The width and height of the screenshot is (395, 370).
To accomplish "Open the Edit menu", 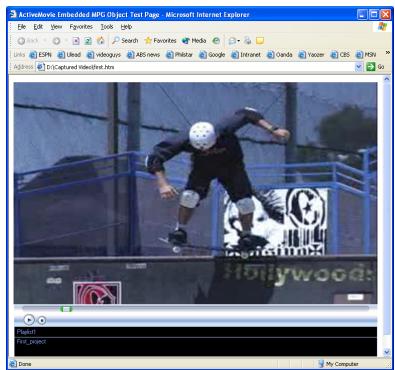I will click(38, 27).
